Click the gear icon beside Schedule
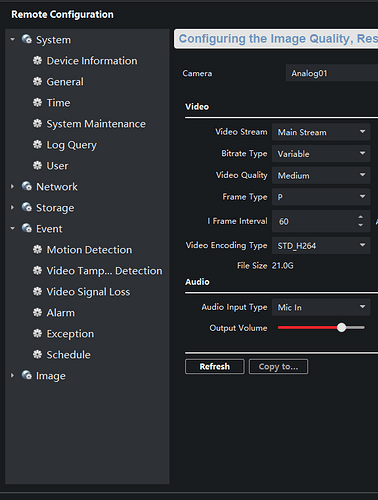378x500 pixels. coord(37,354)
